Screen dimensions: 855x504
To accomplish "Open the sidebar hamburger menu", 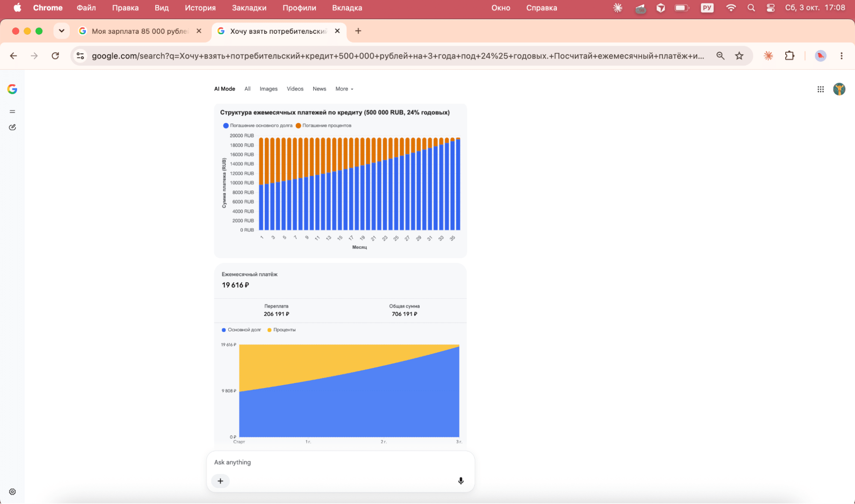I will (12, 112).
